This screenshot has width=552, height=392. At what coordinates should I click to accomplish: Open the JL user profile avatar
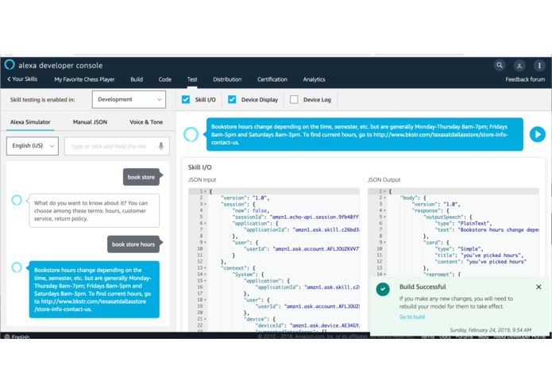519,65
